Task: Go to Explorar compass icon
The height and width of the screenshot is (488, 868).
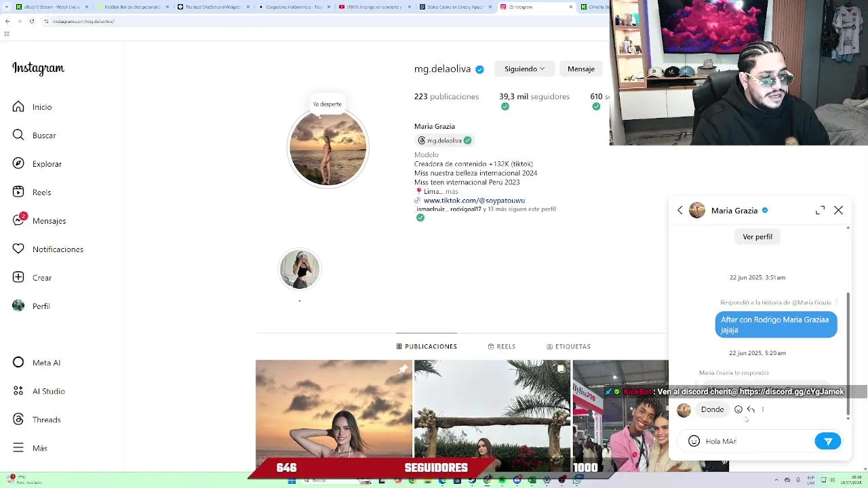Action: [x=18, y=164]
